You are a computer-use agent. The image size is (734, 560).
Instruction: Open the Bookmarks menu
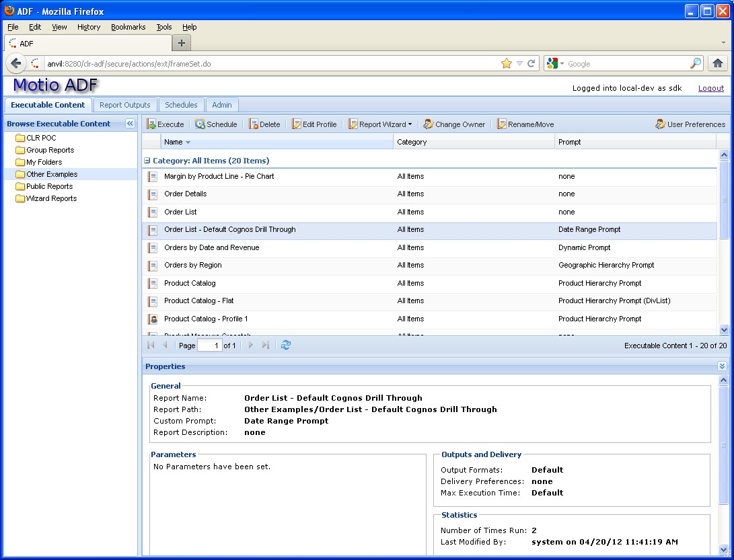point(129,27)
